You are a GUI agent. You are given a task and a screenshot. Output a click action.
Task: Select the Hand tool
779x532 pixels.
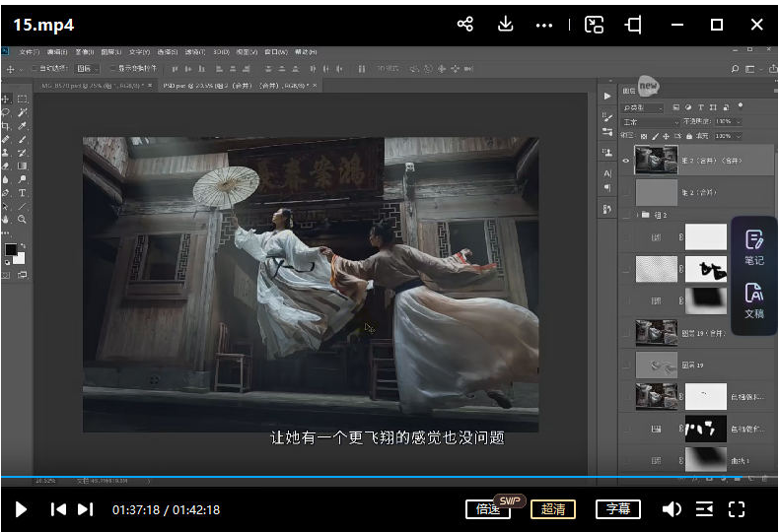pyautogui.click(x=7, y=219)
